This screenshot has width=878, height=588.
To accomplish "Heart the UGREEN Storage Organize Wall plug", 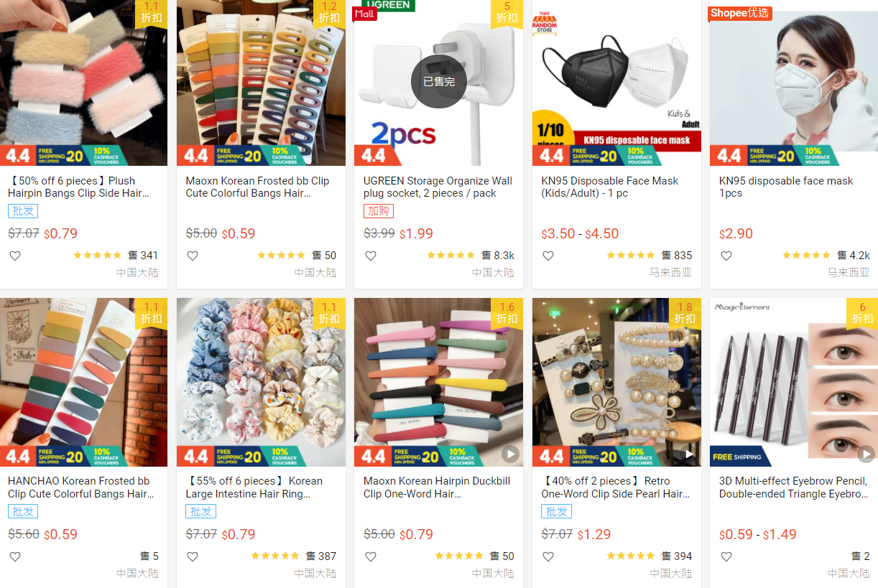I will point(371,256).
